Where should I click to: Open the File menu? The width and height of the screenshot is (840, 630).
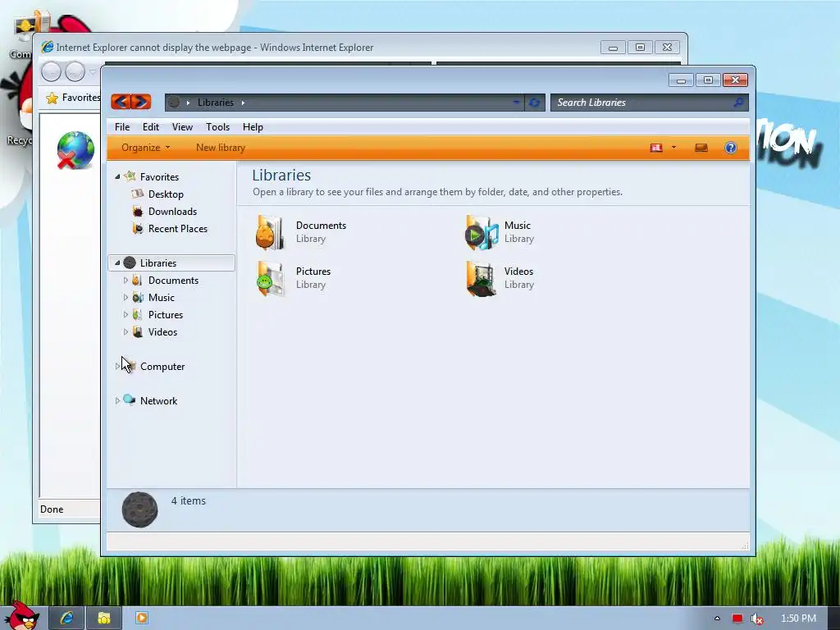(x=122, y=127)
